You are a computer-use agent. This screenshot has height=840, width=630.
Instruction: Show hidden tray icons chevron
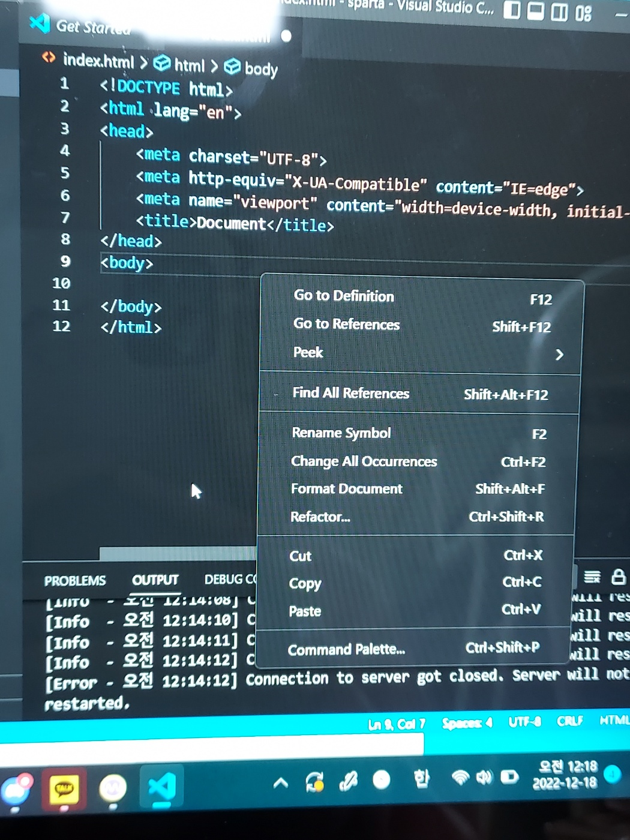pos(280,783)
